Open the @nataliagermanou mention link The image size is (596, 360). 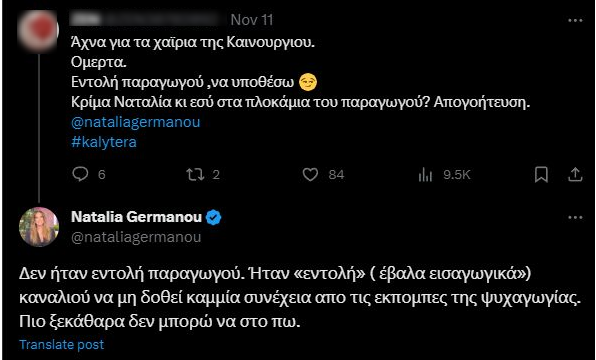(x=135, y=122)
